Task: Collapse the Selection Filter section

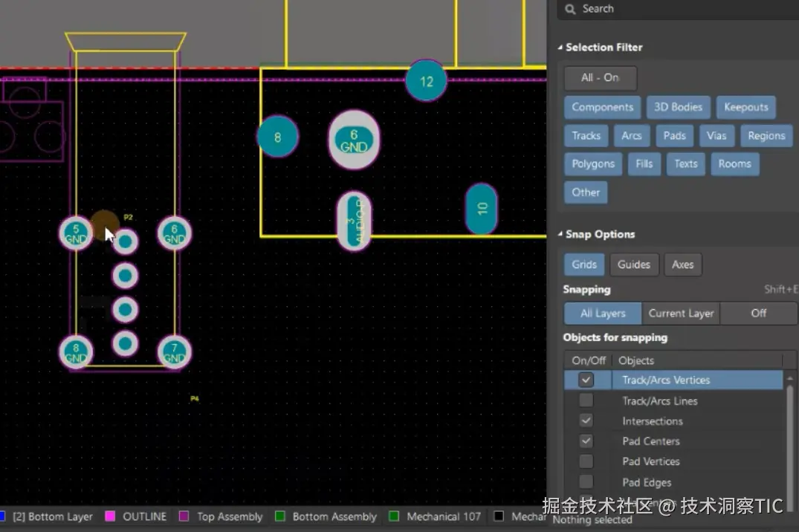Action: click(560, 48)
